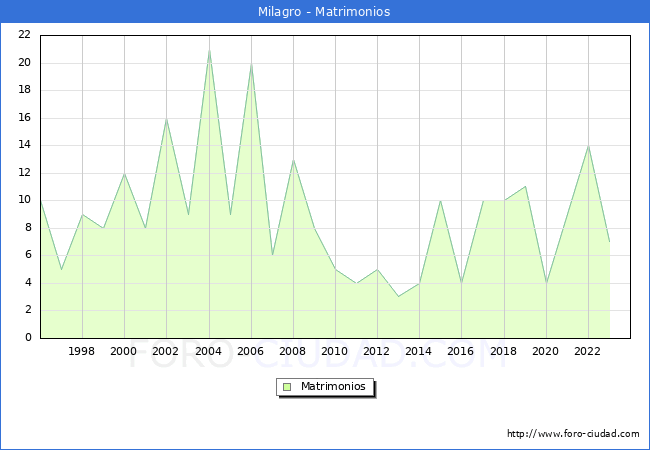Click the Milagro - Matrimonios chart title
Screen dimensions: 650x450
(x=324, y=11)
